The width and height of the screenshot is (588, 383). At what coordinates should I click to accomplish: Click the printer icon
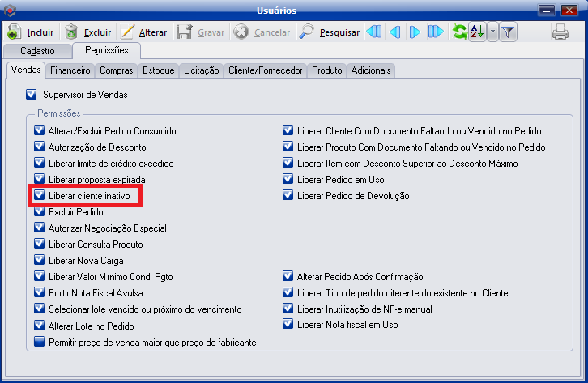pos(560,32)
